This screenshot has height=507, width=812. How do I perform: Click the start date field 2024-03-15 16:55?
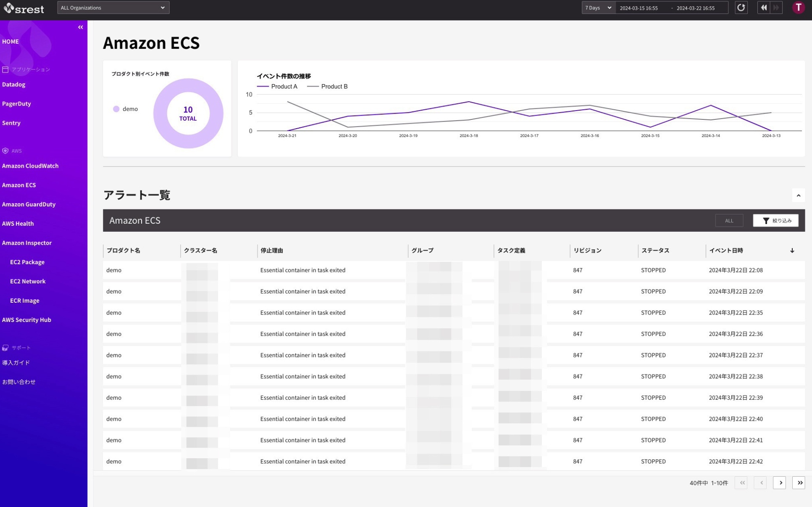tap(639, 8)
